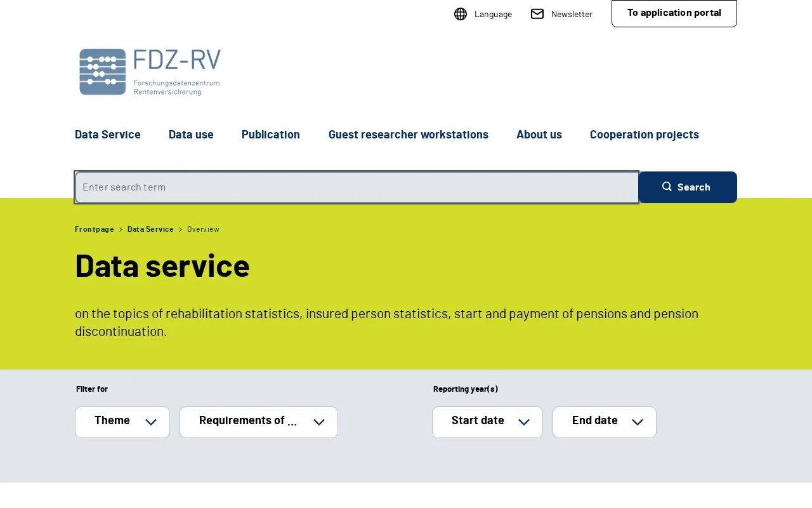The width and height of the screenshot is (812, 508).
Task: Click the Reporting year(s) label
Action: point(466,389)
